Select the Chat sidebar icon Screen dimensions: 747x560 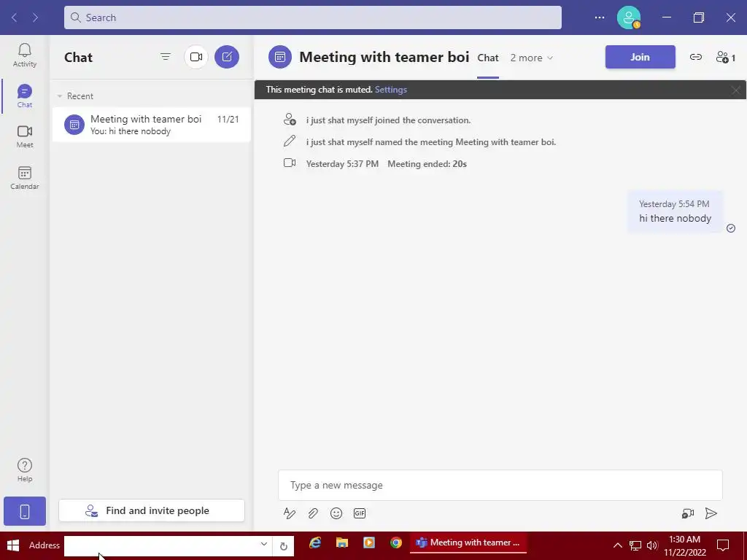(x=24, y=96)
